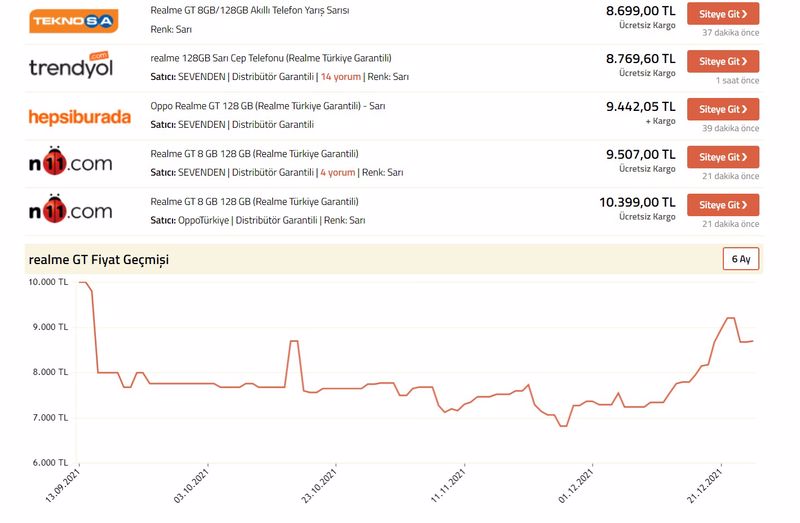Click the Teknosa store logo
Screen dimensions: 800x523
[x=74, y=20]
